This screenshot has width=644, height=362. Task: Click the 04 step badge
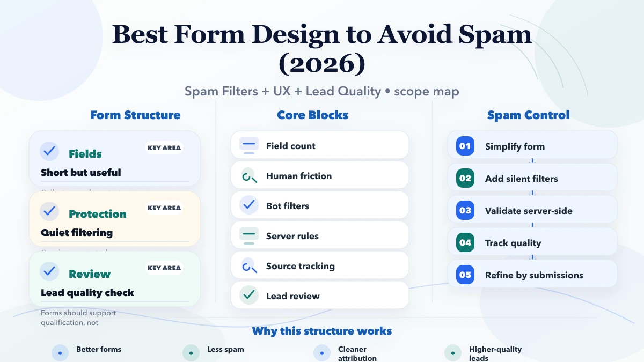coord(465,243)
